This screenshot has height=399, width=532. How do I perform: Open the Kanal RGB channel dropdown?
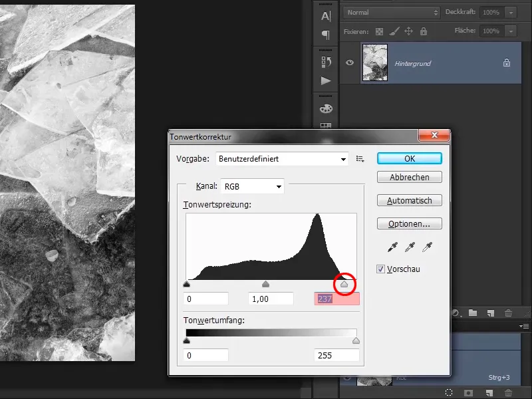[253, 186]
